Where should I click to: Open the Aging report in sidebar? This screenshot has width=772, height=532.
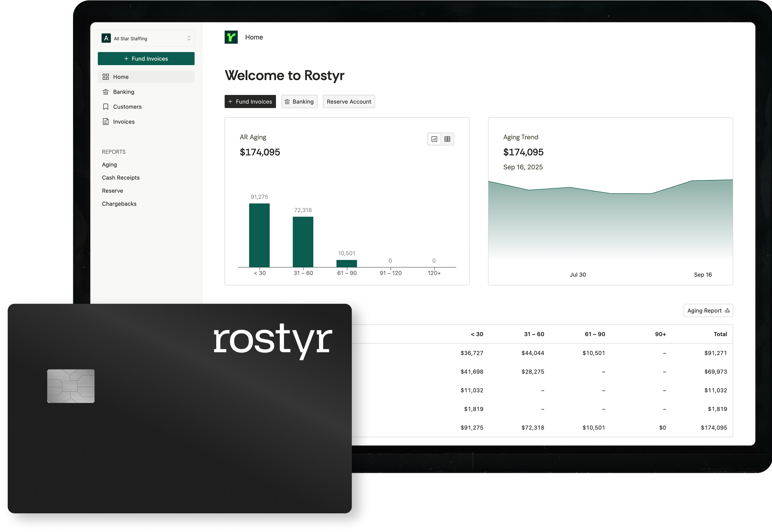point(109,165)
